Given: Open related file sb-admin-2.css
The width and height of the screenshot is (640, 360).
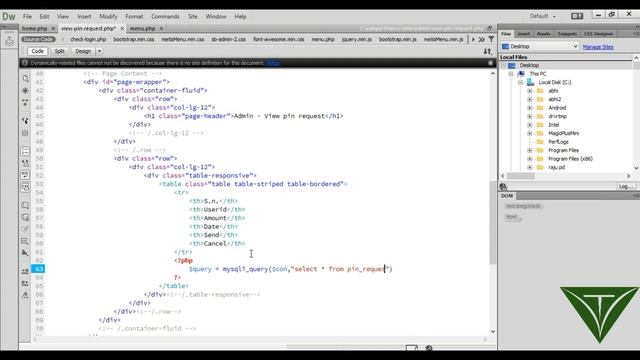Looking at the screenshot, I should point(229,40).
